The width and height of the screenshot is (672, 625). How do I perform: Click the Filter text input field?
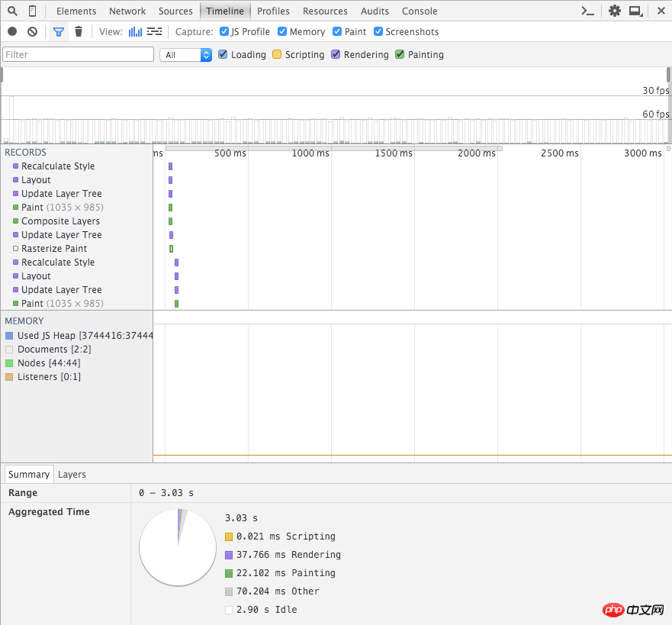point(78,55)
